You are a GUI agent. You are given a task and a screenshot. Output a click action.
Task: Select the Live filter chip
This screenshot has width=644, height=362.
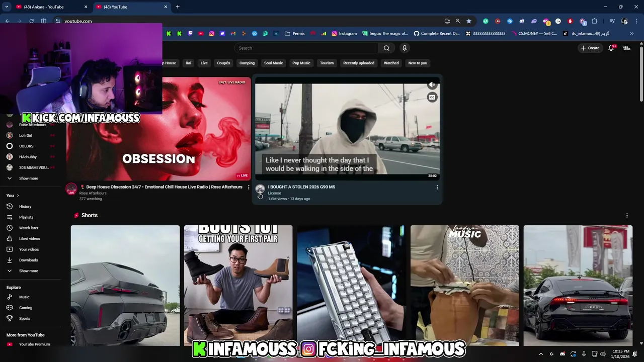click(x=204, y=63)
